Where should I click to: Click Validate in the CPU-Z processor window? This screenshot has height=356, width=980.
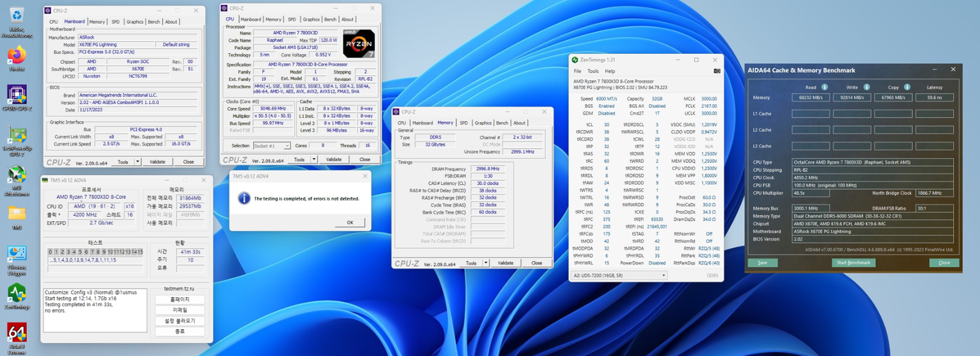click(334, 159)
